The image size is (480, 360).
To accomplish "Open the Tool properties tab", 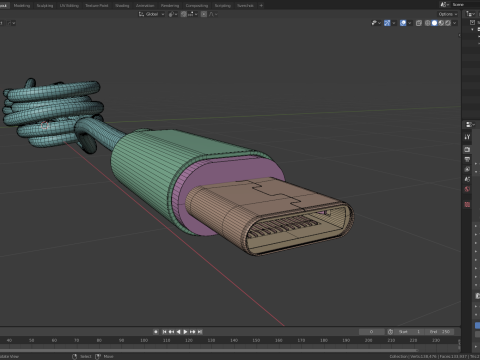I will click(467, 137).
